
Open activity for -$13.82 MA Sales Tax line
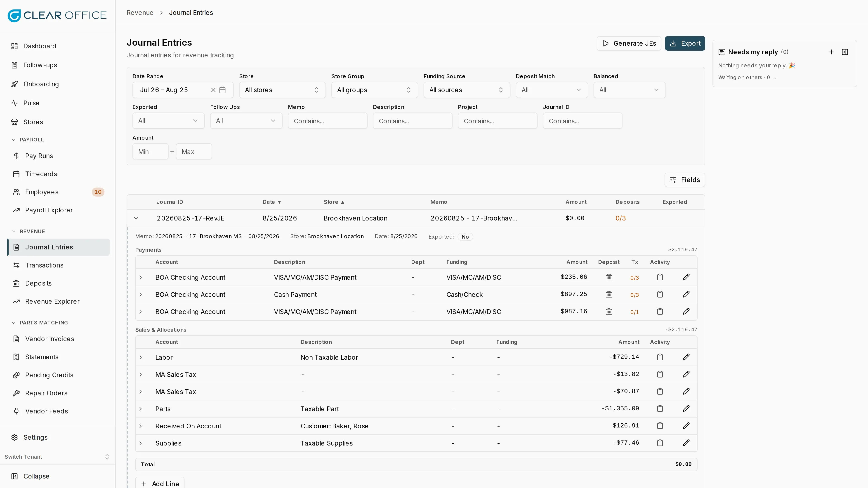pyautogui.click(x=660, y=374)
